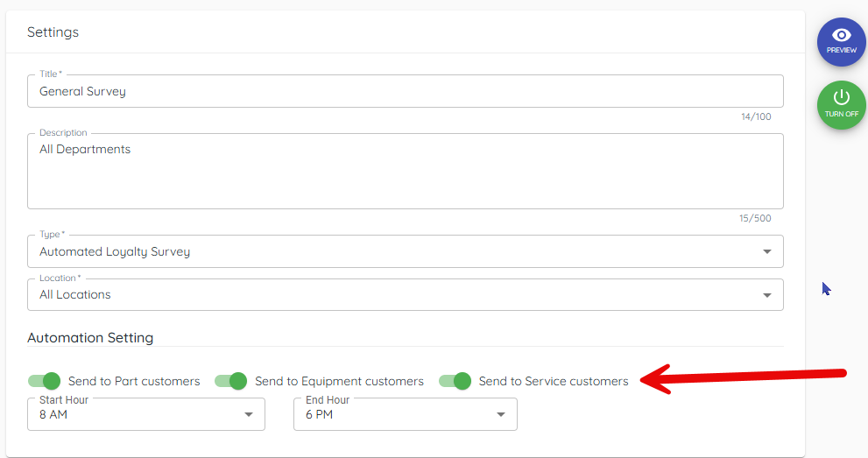868x458 pixels.
Task: Click the Type field dropdown arrow
Action: point(767,252)
